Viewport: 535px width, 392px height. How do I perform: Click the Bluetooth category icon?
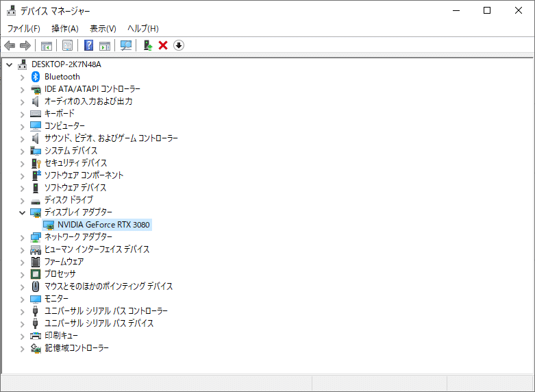36,77
